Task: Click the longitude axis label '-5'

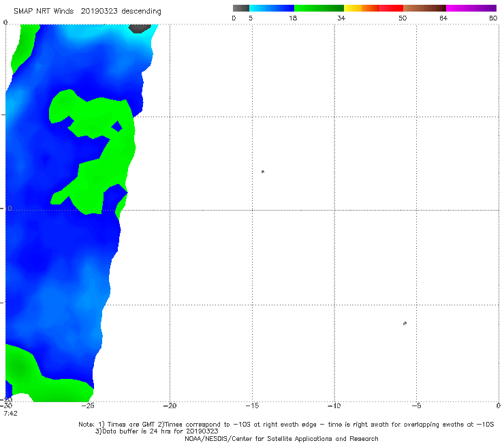Action: [416, 406]
